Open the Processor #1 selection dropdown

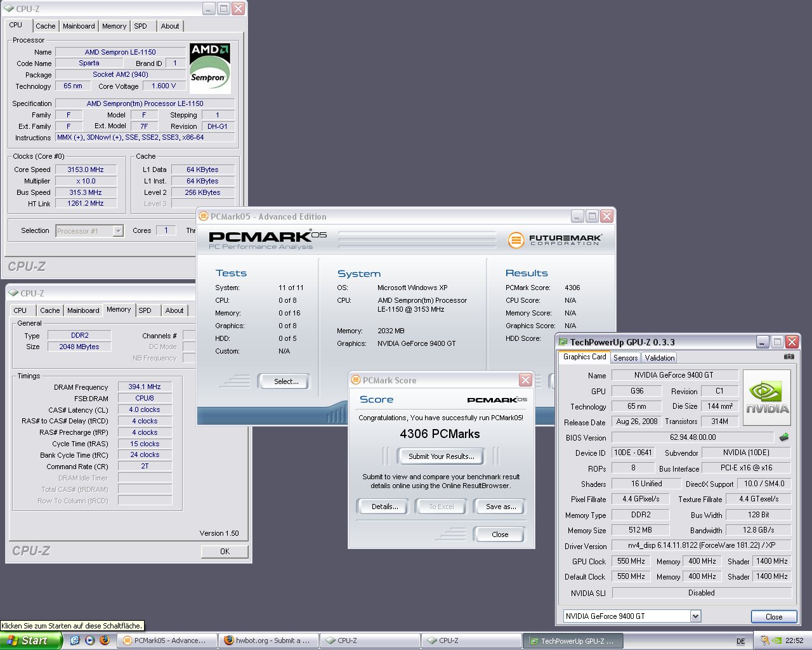tap(118, 231)
